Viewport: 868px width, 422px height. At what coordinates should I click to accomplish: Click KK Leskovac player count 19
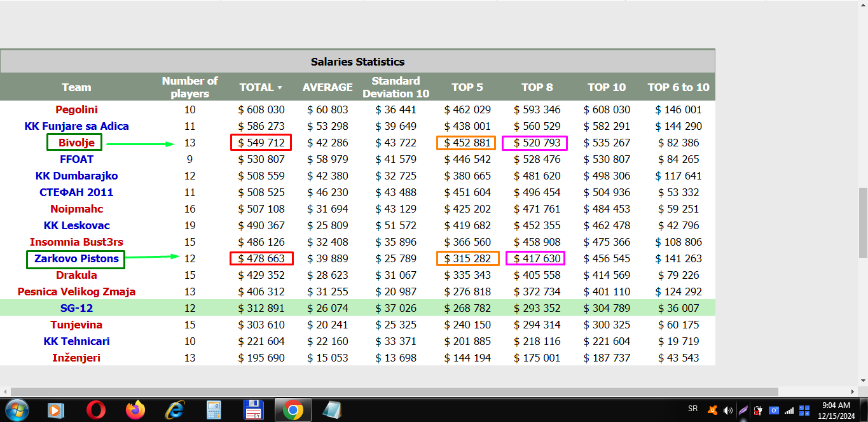coord(189,225)
